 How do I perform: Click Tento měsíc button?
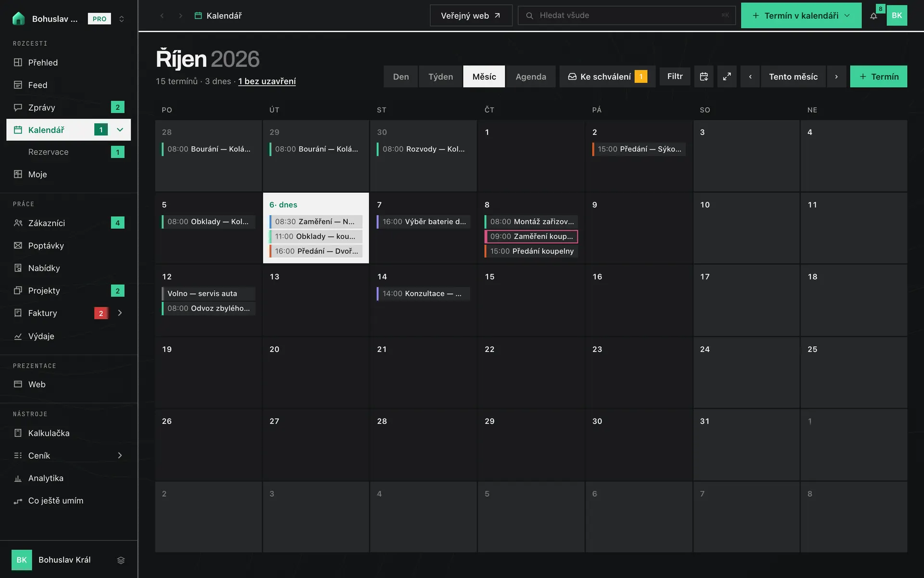[x=793, y=77]
